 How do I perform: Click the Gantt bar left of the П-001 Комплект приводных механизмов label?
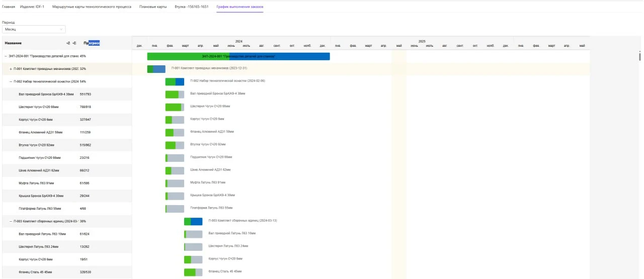click(156, 69)
